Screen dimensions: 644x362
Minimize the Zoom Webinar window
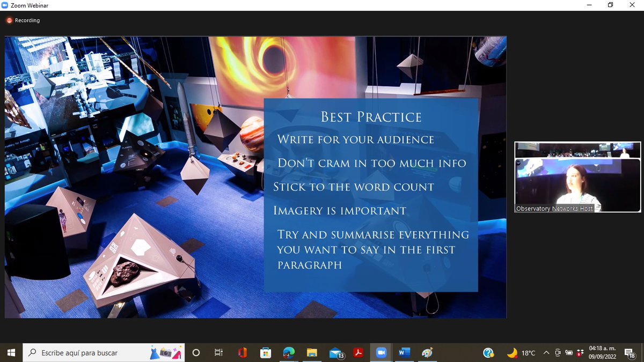(x=589, y=5)
